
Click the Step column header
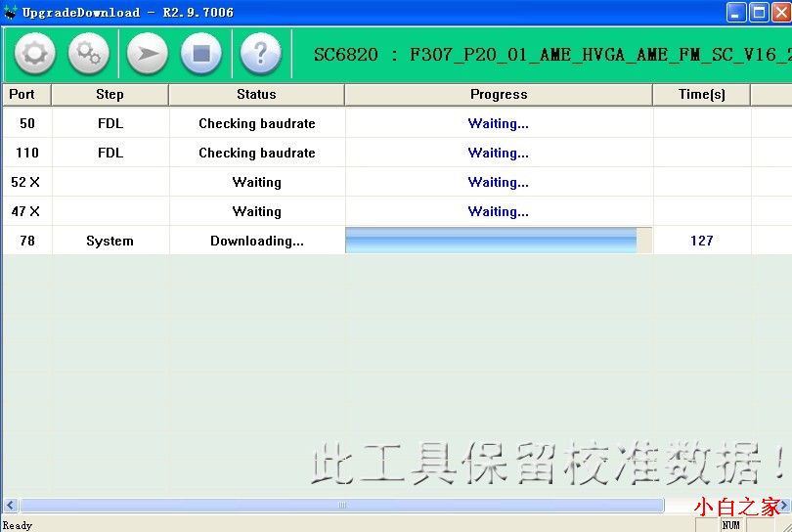[110, 95]
